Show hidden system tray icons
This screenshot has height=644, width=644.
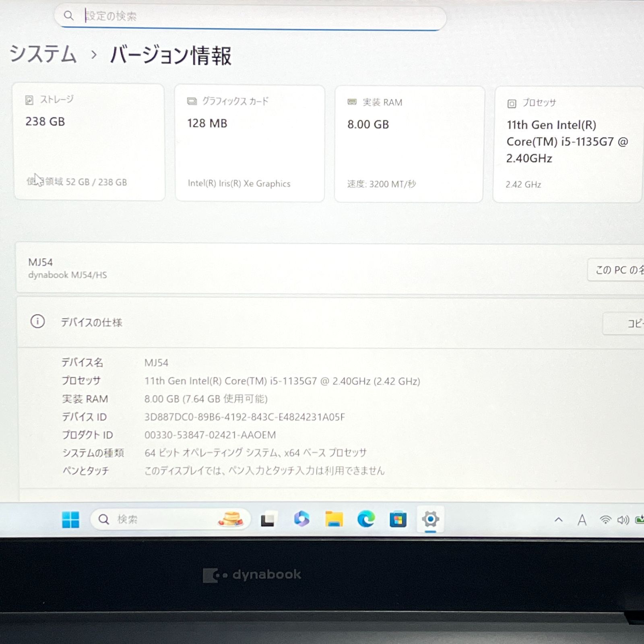559,520
